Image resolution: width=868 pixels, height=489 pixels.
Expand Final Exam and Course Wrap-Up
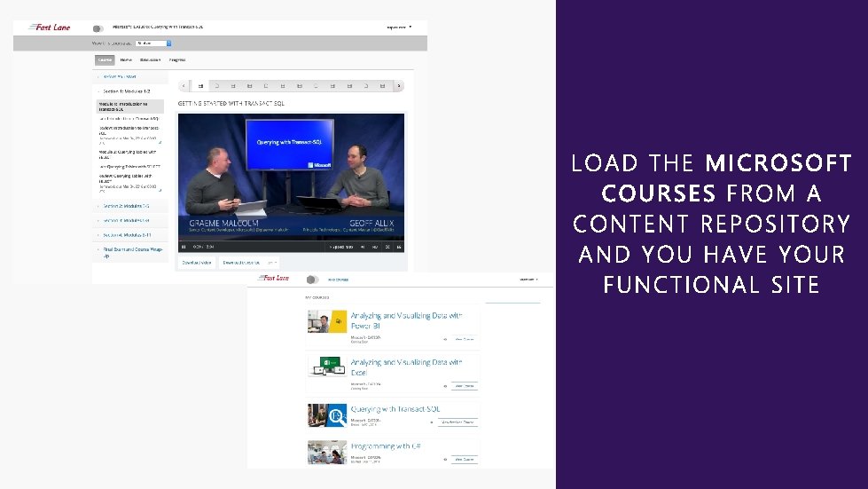click(x=132, y=253)
